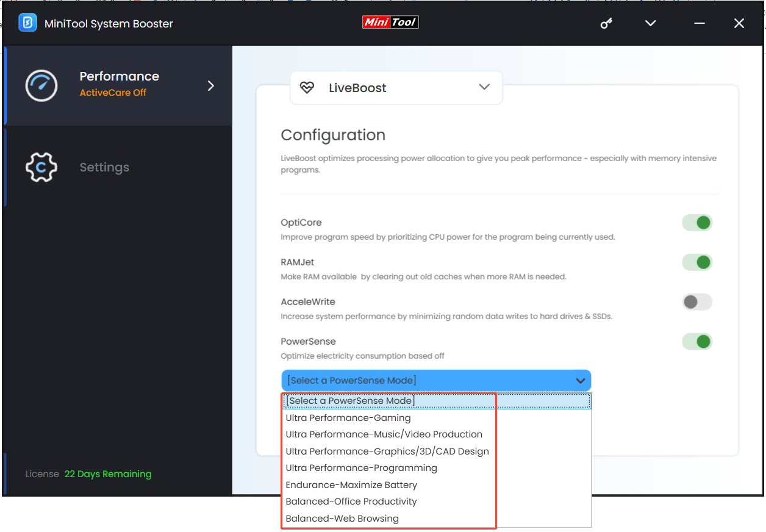The image size is (766, 532).
Task: Click the Performance speedometer icon
Action: point(41,85)
